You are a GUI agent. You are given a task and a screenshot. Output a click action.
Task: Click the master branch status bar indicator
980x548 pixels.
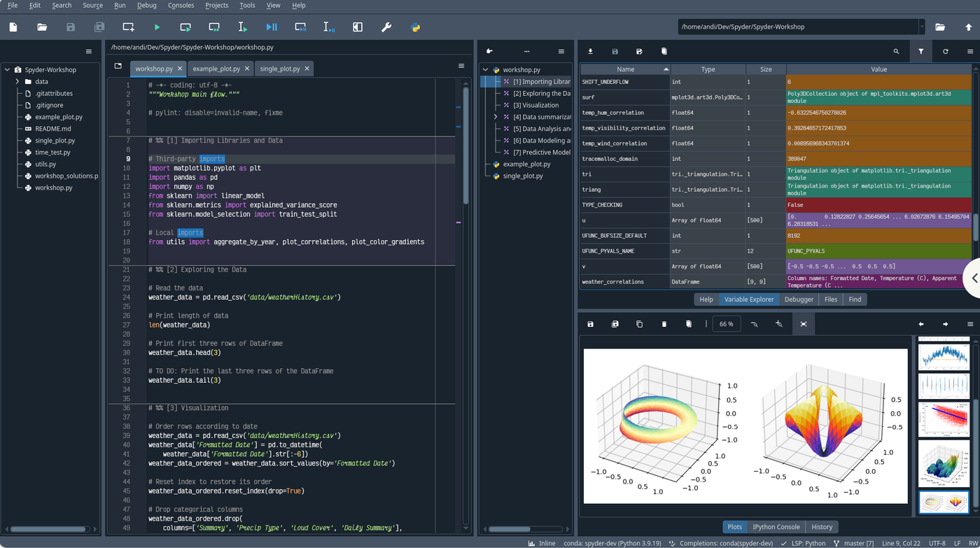point(853,543)
